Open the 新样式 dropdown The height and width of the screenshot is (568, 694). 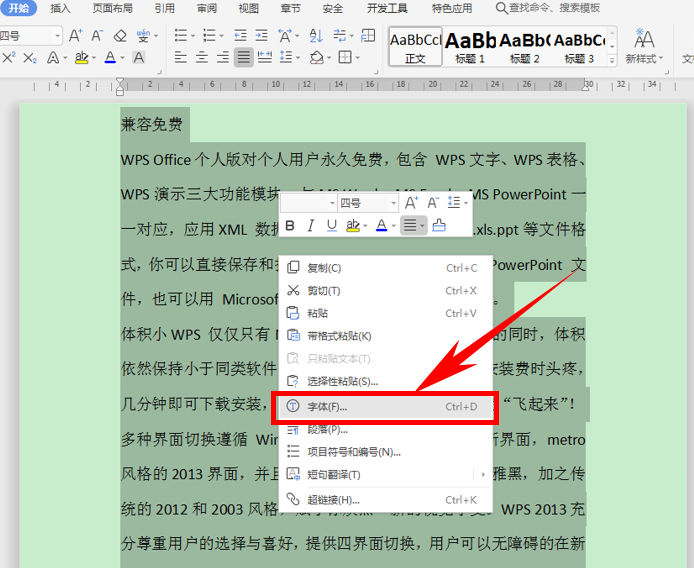[644, 46]
